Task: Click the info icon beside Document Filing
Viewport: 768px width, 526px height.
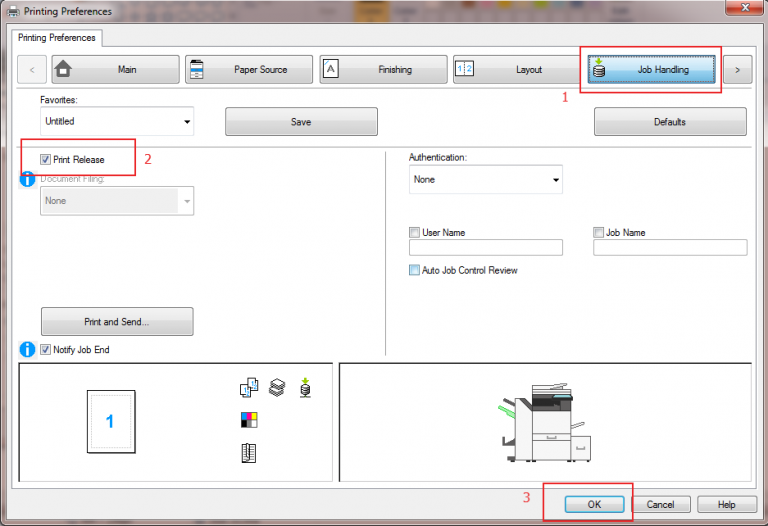Action: [27, 179]
